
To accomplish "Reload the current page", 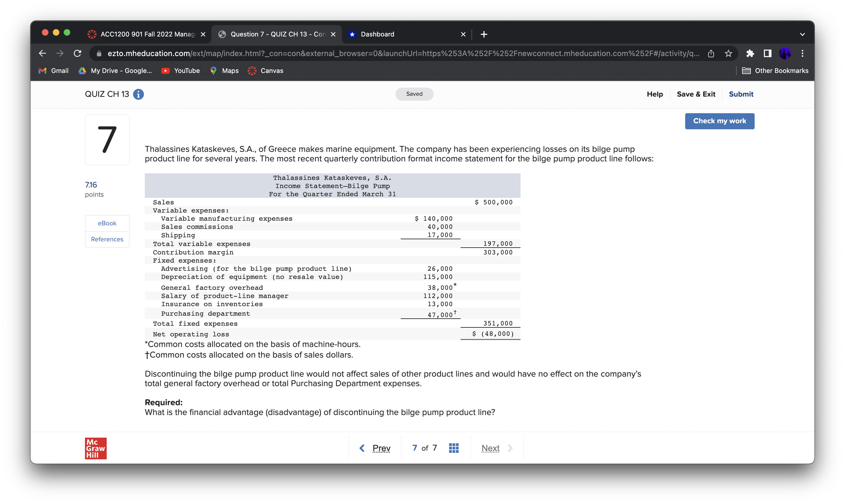I will [x=77, y=53].
